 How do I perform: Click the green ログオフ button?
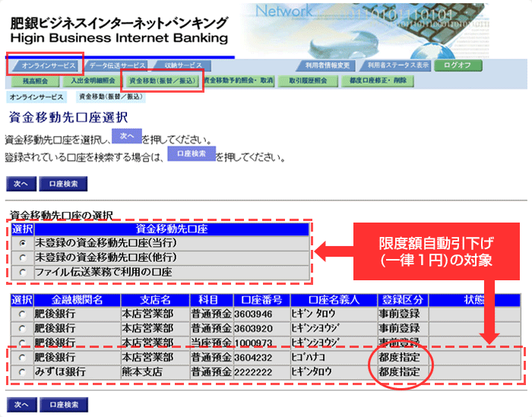tap(458, 65)
